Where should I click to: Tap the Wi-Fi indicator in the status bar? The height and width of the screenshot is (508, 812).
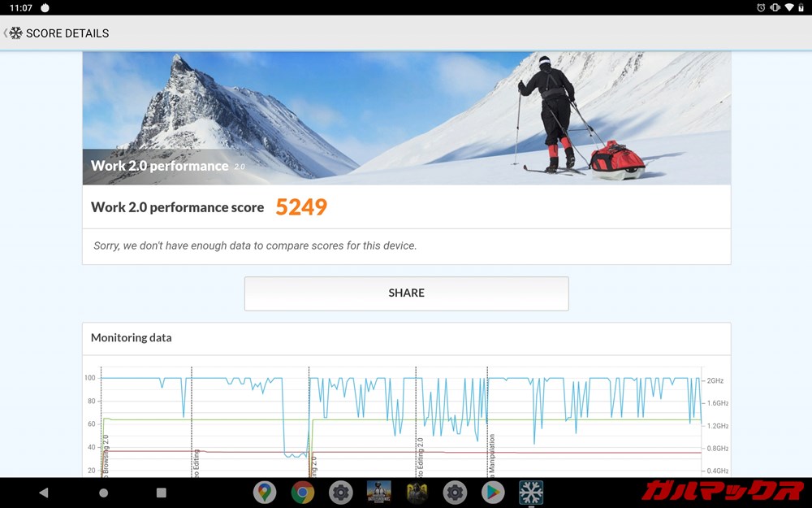[788, 7]
